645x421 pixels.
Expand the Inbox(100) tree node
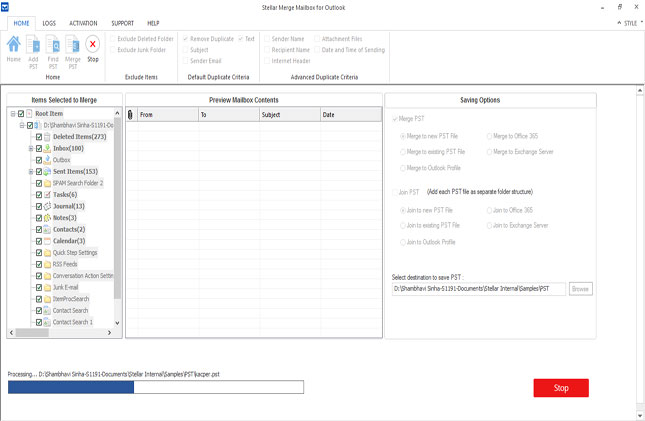(31, 148)
